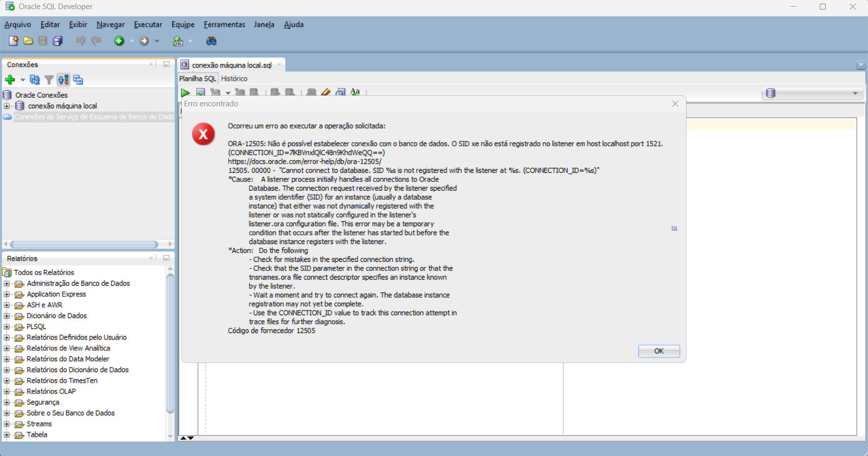The height and width of the screenshot is (456, 868).
Task: Click the Unshared SQL Worksheet icon
Action: pyautogui.click(x=312, y=93)
